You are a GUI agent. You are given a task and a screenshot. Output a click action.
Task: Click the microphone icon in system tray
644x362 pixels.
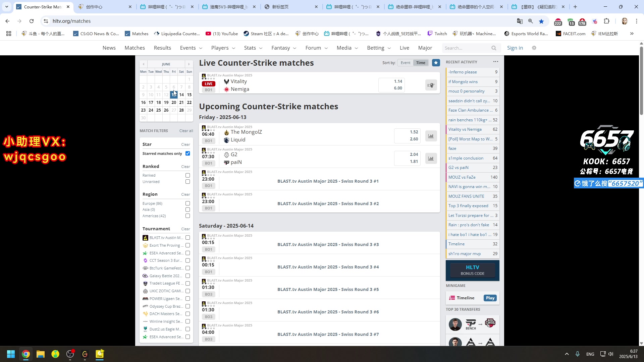pos(578,354)
